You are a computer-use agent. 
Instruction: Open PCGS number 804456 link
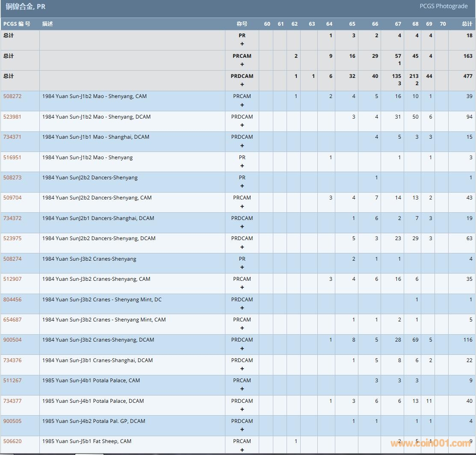[12, 300]
